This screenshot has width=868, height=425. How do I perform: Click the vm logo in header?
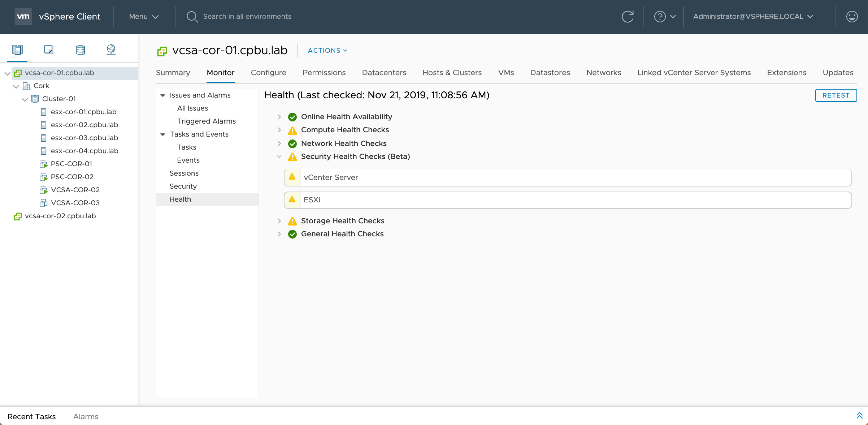[23, 16]
